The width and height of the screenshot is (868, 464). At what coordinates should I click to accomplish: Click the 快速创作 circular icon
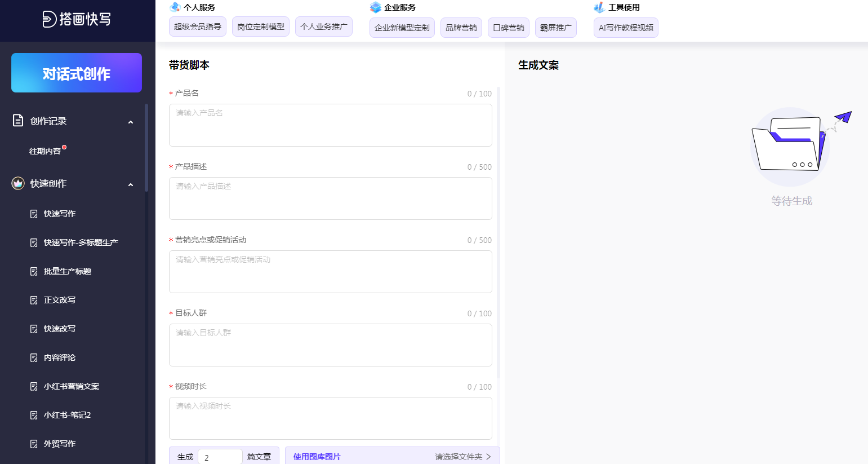coord(17,183)
